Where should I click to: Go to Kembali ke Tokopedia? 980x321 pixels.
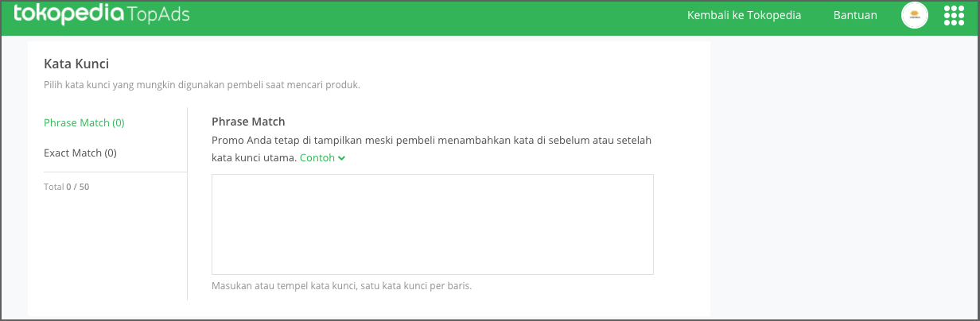(x=744, y=15)
